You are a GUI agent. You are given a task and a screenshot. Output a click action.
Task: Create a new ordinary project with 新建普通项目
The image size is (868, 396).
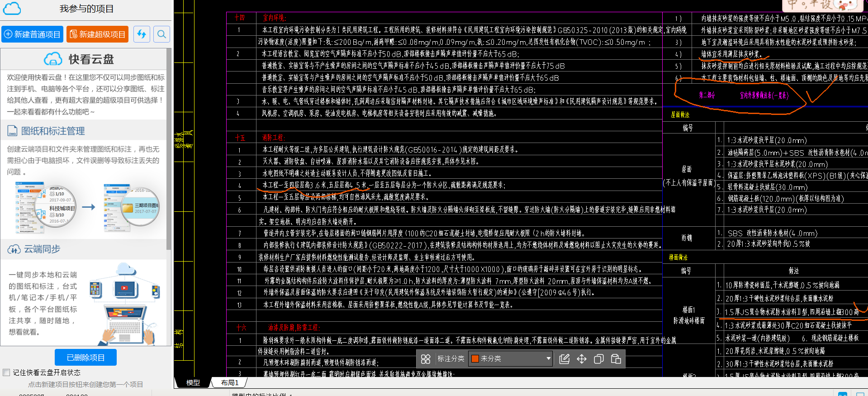pos(32,34)
